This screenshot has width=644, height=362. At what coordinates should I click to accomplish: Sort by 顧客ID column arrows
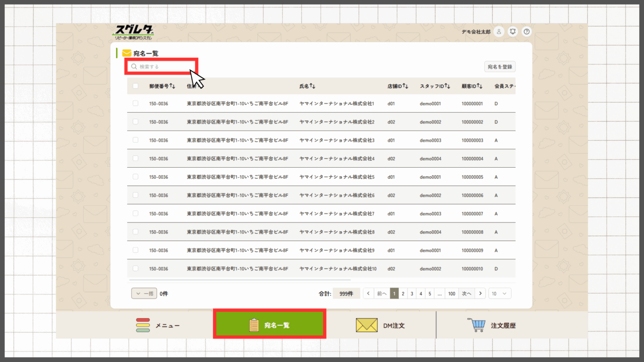click(x=479, y=86)
